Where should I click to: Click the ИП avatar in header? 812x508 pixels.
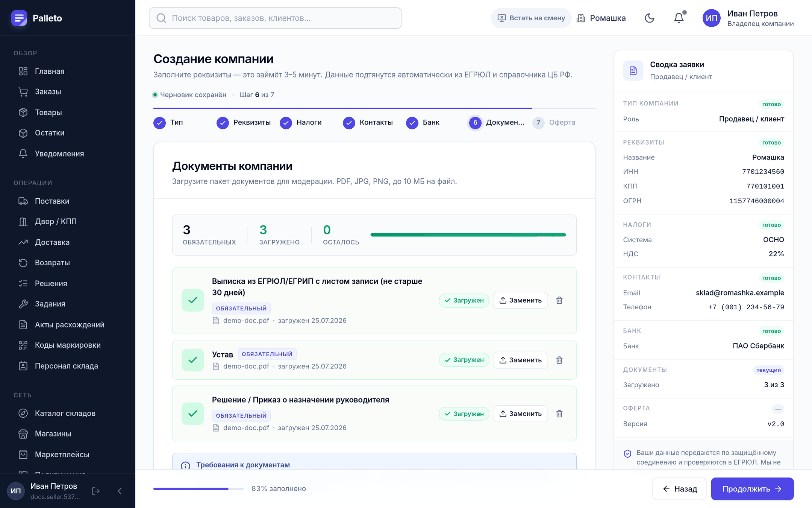tap(712, 18)
